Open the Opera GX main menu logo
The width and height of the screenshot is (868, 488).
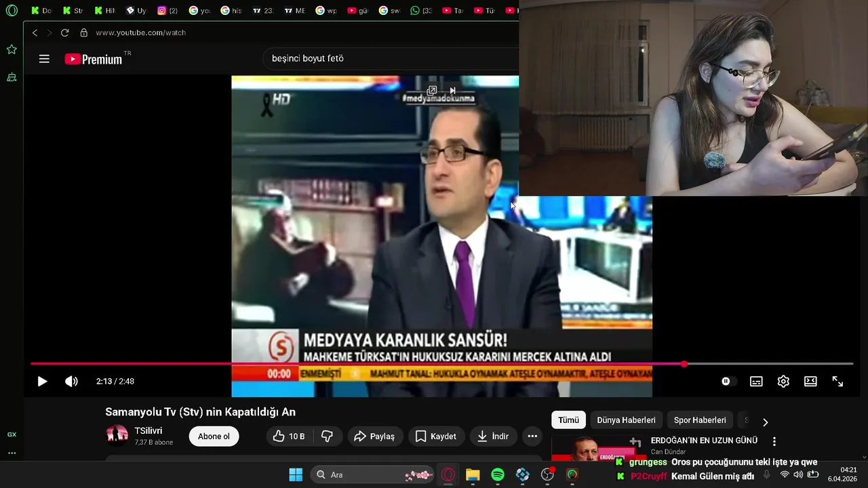[12, 10]
